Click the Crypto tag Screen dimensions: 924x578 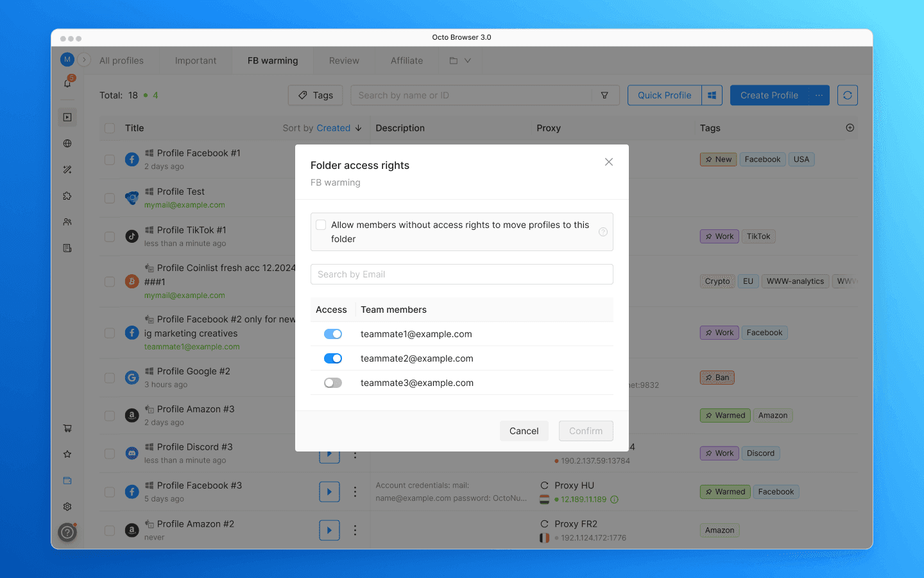717,281
